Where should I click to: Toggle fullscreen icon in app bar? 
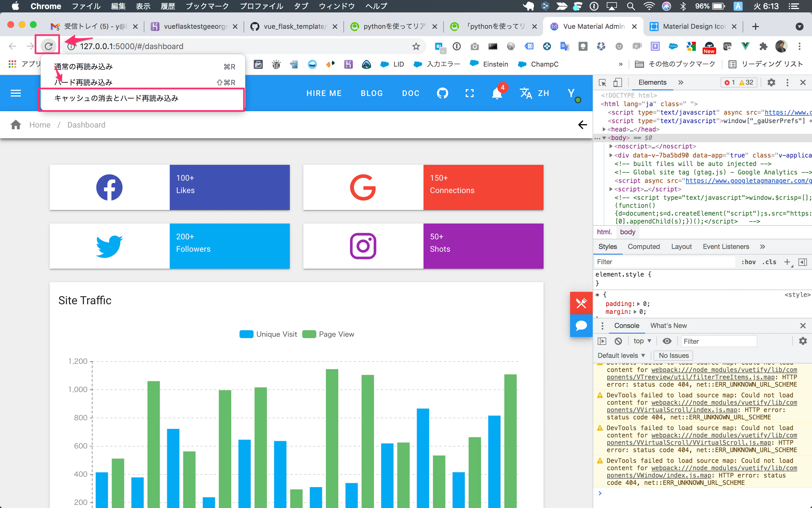pyautogui.click(x=469, y=93)
